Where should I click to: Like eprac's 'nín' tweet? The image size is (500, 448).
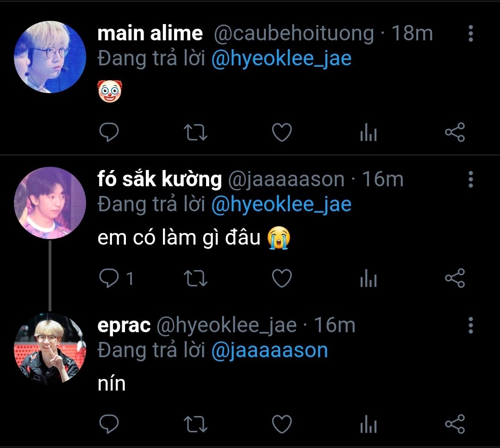(x=282, y=424)
